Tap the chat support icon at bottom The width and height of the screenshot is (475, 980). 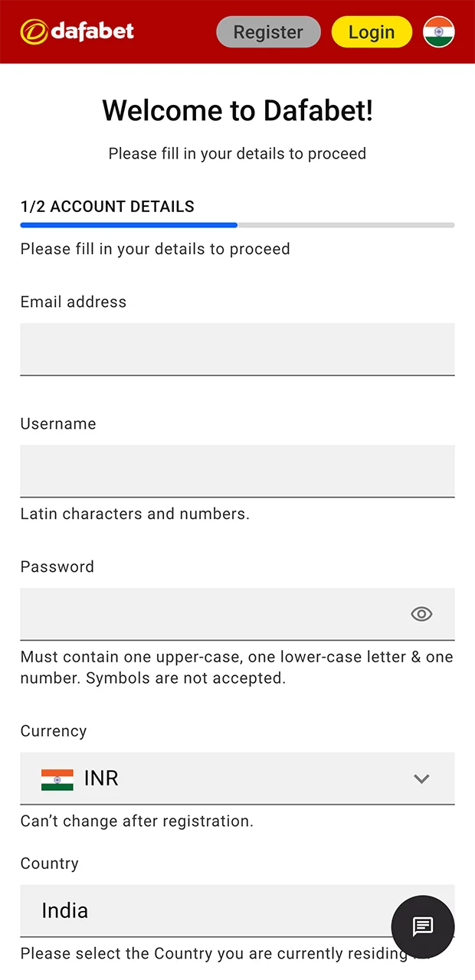click(x=423, y=927)
